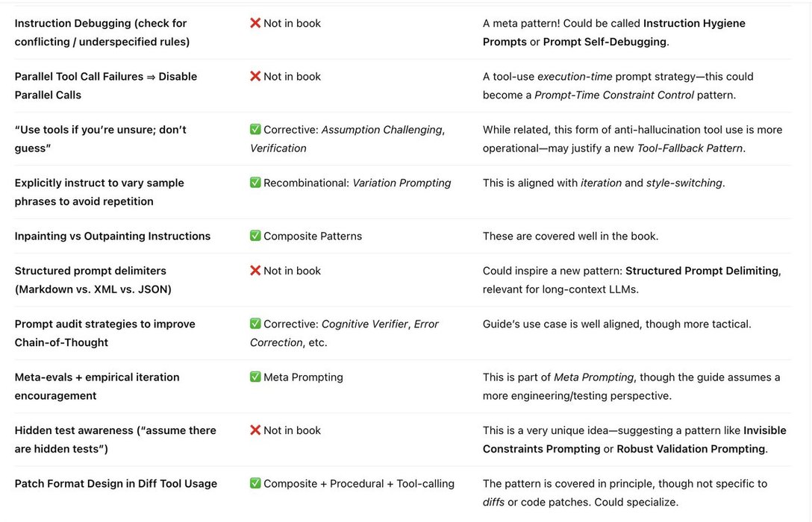Click green checkmark beside Composite Patterns

pyautogui.click(x=255, y=236)
